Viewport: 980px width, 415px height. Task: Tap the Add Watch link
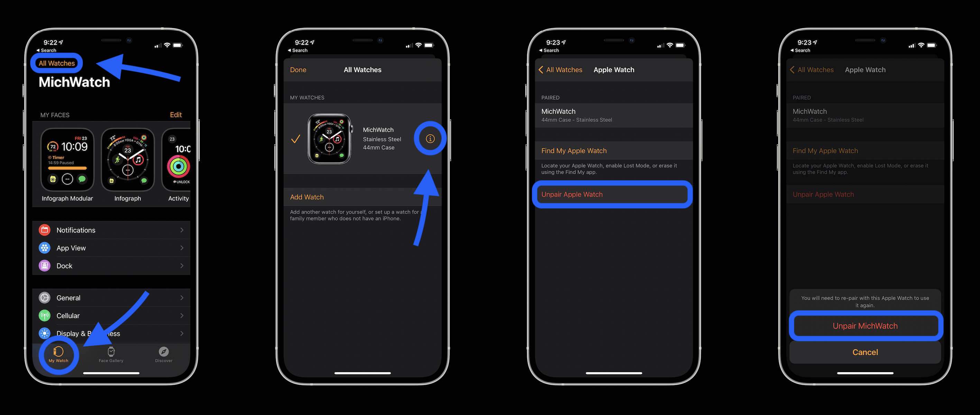click(x=306, y=197)
